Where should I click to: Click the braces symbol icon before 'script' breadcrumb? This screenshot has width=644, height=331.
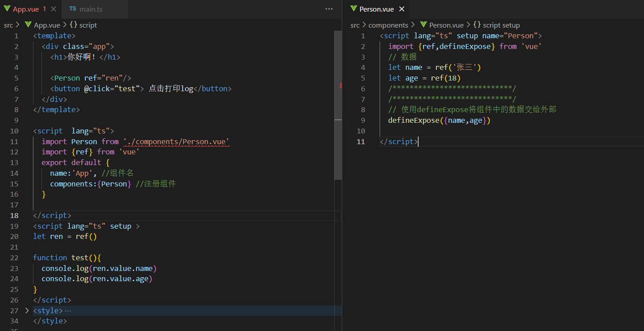point(73,25)
